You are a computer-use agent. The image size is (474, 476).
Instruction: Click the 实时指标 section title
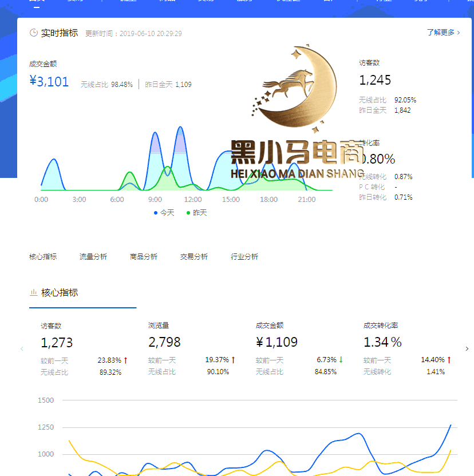pyautogui.click(x=60, y=33)
